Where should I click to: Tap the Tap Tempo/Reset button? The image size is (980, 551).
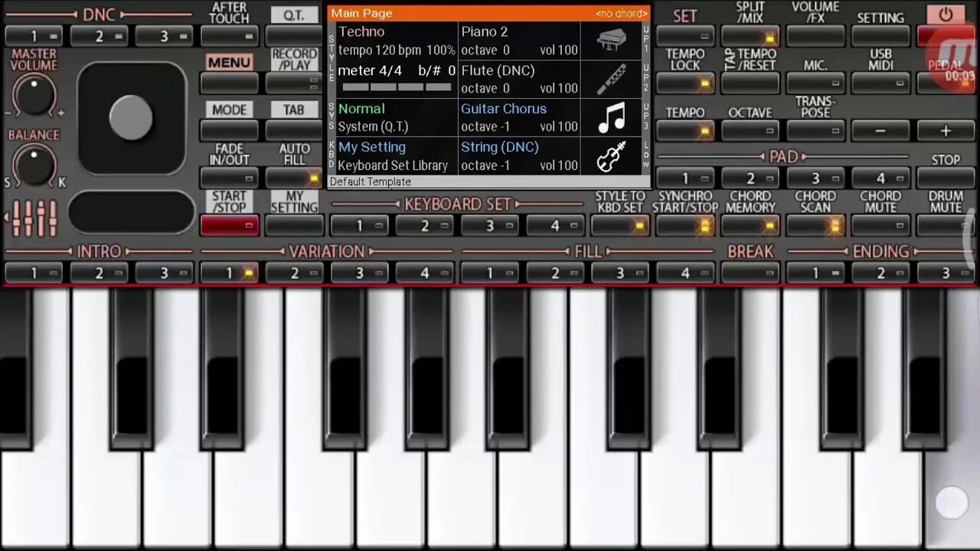(x=750, y=83)
